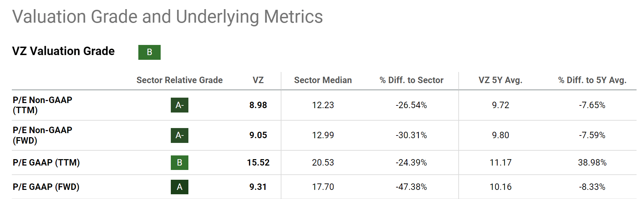Click the 15.52 P/E GAAP (TTM) value
The height and width of the screenshot is (199, 644).
258,163
